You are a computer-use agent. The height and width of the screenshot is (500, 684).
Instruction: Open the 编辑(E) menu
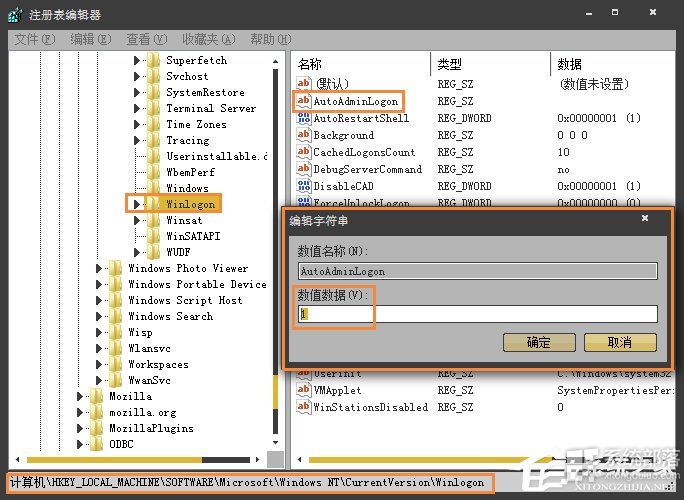tap(91, 39)
